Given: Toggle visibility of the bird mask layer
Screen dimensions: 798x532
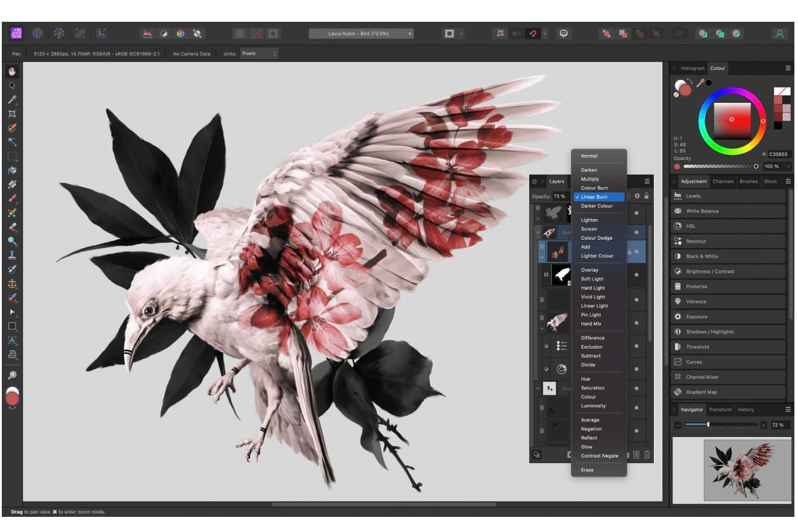Looking at the screenshot, I should click(x=636, y=275).
